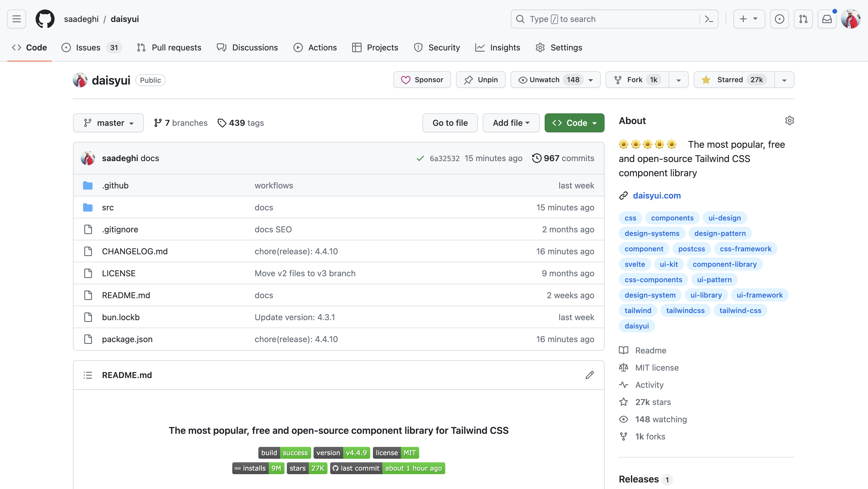Screen dimensions: 868x489
Task: Click the Issues icon
Action: 66,48
